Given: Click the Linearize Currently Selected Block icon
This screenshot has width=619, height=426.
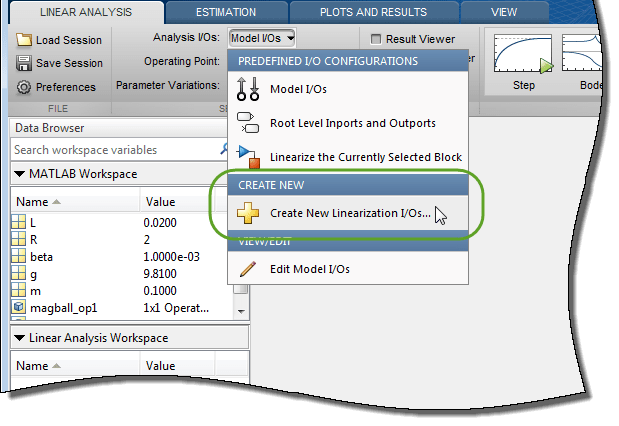Looking at the screenshot, I should pos(248,157).
